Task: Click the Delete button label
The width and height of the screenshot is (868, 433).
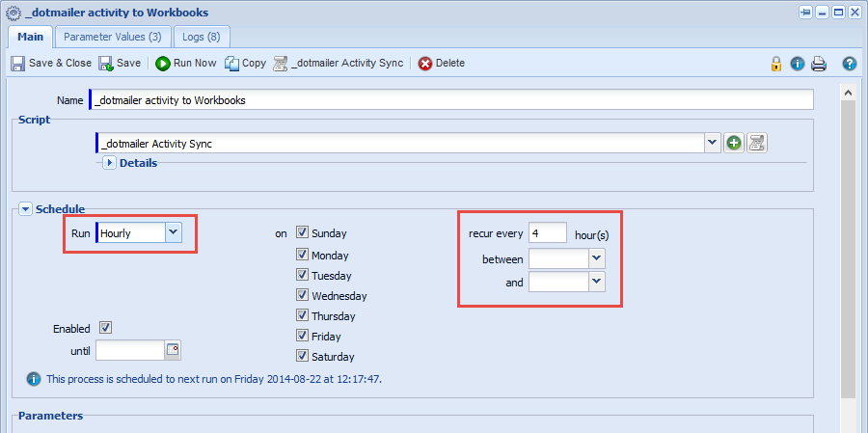Action: click(450, 63)
